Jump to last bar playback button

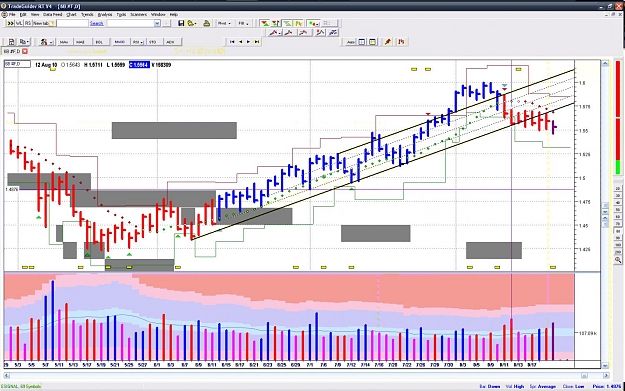257,41
